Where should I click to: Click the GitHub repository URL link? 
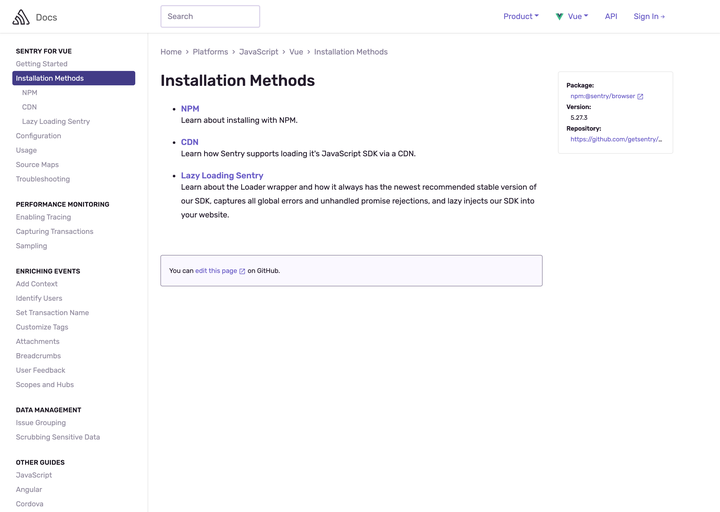click(x=616, y=140)
